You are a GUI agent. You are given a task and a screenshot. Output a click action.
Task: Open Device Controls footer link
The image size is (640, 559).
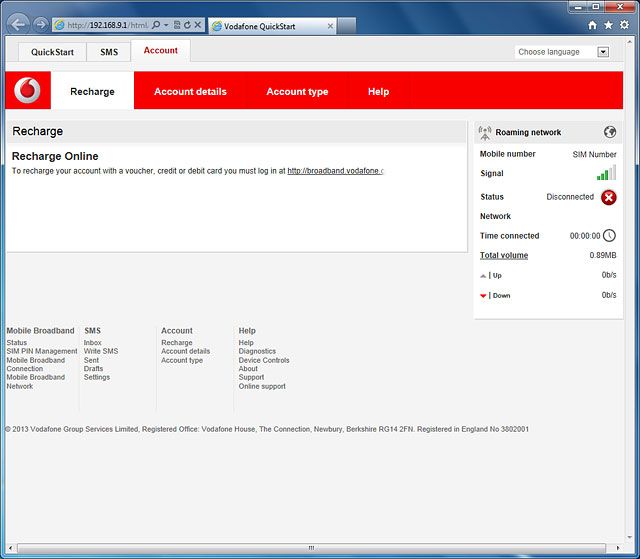(264, 360)
